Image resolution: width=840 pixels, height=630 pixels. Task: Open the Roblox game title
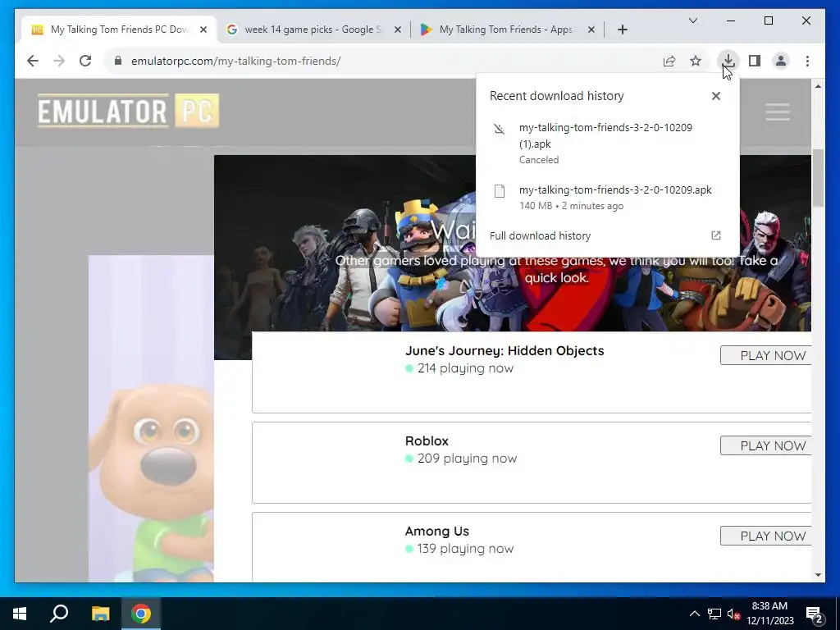[x=427, y=441]
